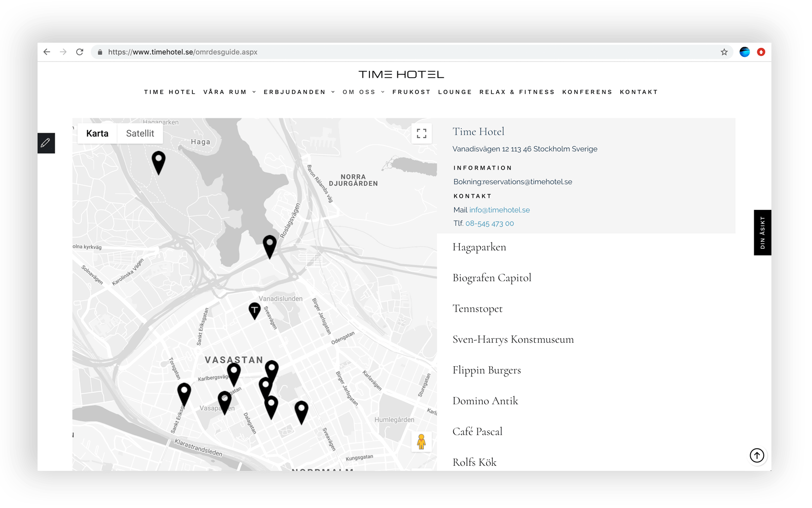Select the map pin in Hagaparken
The image size is (812, 508).
point(159,163)
